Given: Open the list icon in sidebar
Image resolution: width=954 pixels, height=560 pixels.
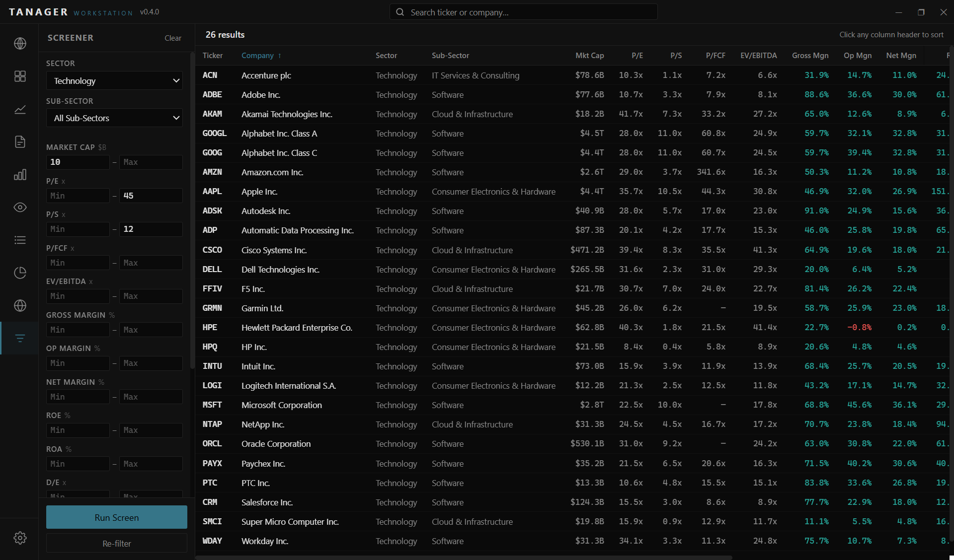Looking at the screenshot, I should (x=20, y=240).
